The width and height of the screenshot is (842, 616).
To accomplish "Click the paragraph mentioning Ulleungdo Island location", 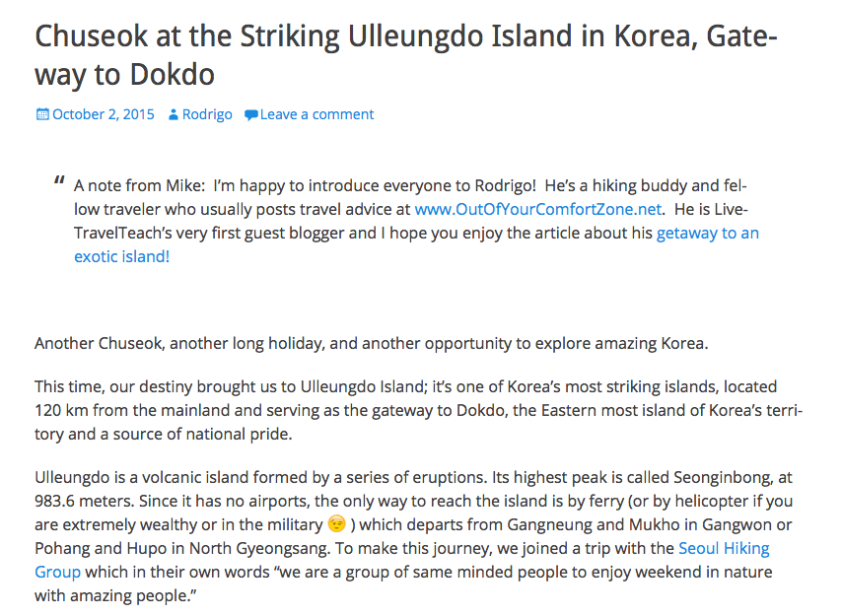I will [x=419, y=410].
